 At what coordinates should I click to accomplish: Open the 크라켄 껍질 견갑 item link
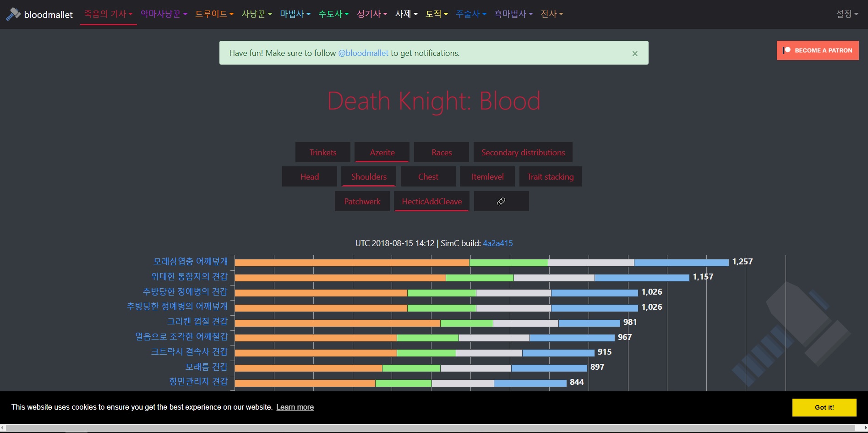point(197,322)
